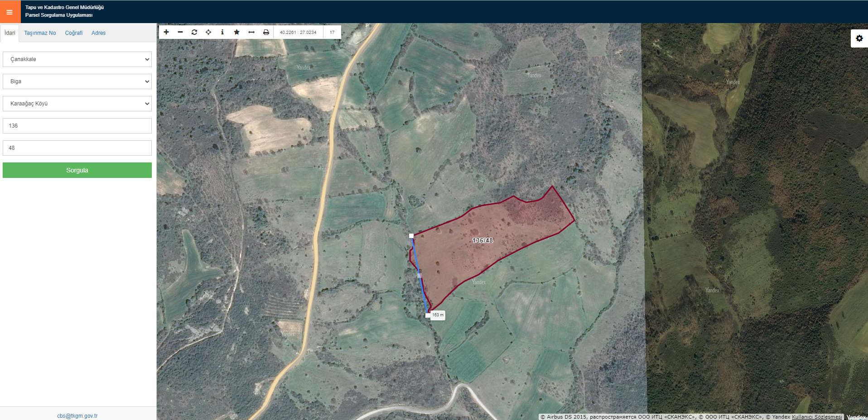Click the star favorites icon

(x=236, y=32)
